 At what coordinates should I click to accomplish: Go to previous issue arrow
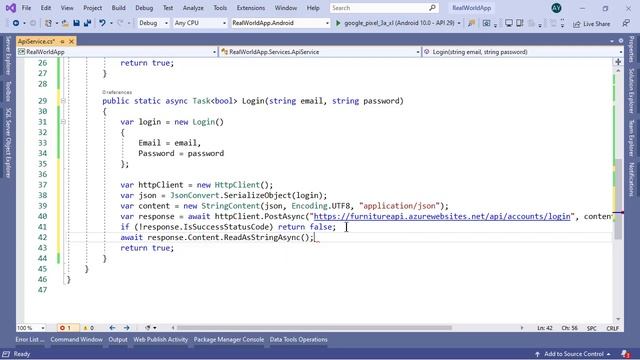[112, 328]
